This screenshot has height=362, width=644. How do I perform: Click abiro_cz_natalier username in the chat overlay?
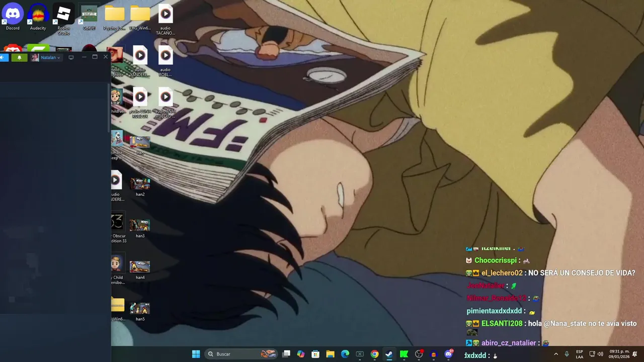[x=509, y=343]
